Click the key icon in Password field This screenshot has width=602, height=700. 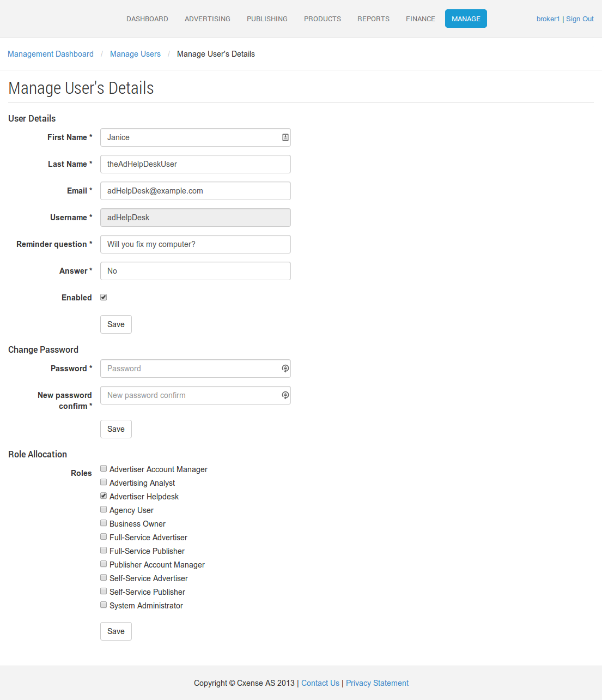(x=285, y=369)
